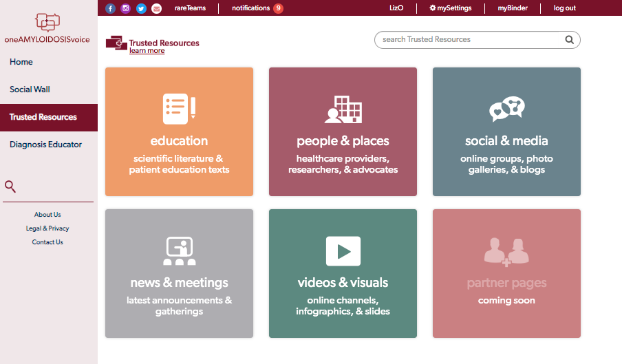Open Diagnosis Educator in the sidebar
Image resolution: width=622 pixels, height=364 pixels.
45,144
